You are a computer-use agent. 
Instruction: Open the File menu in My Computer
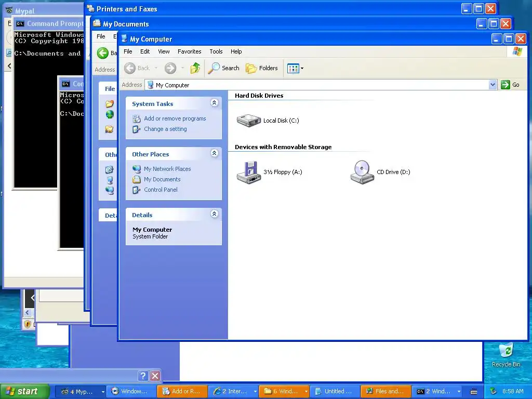coord(128,51)
